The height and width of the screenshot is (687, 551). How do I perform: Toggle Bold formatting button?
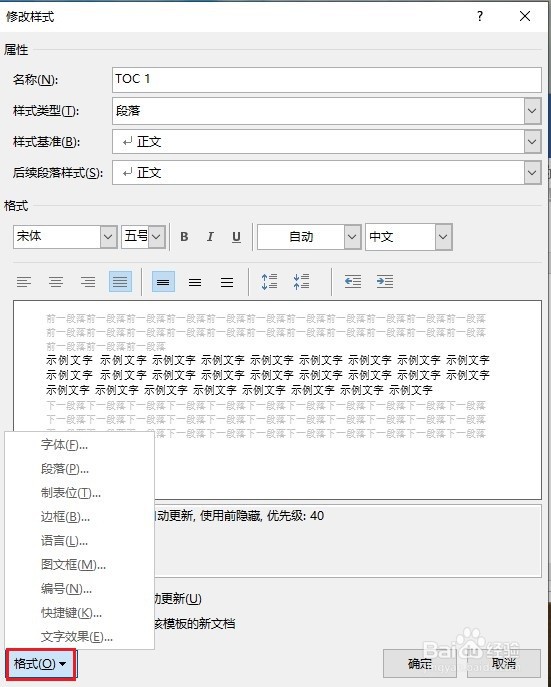click(x=184, y=237)
